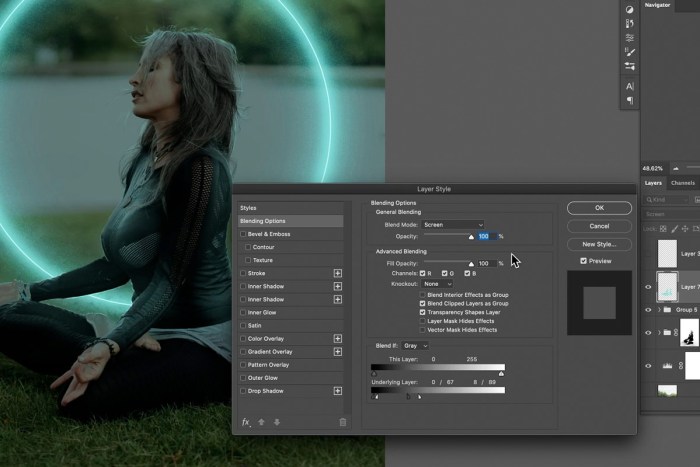Click plus icon beside Drop Shadow
Viewport: 700px width, 467px height.
coord(338,391)
